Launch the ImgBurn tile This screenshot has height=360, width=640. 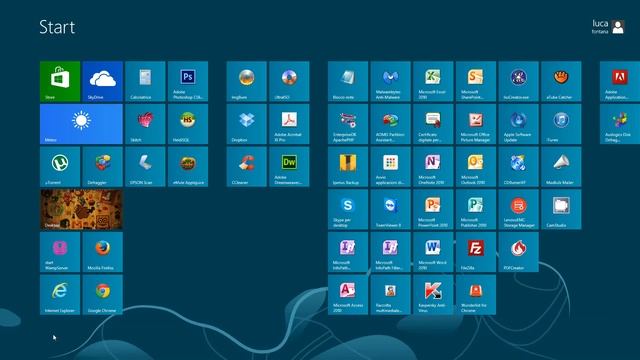tap(247, 81)
